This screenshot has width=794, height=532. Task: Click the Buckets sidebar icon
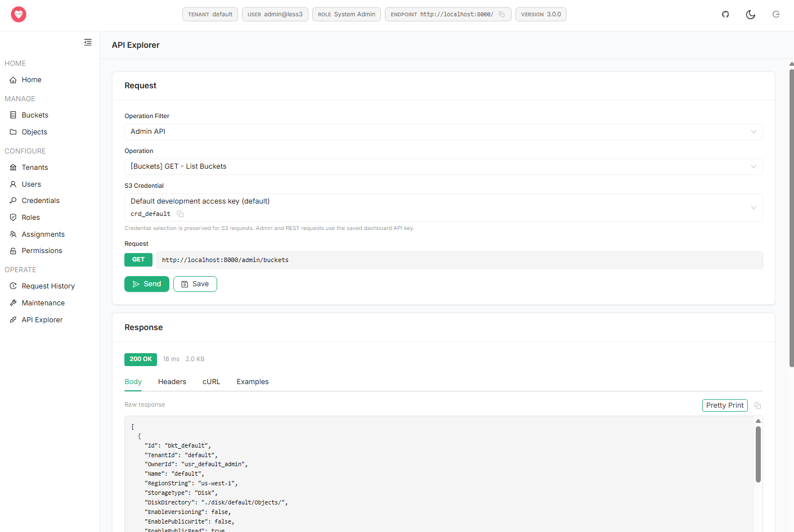13,115
